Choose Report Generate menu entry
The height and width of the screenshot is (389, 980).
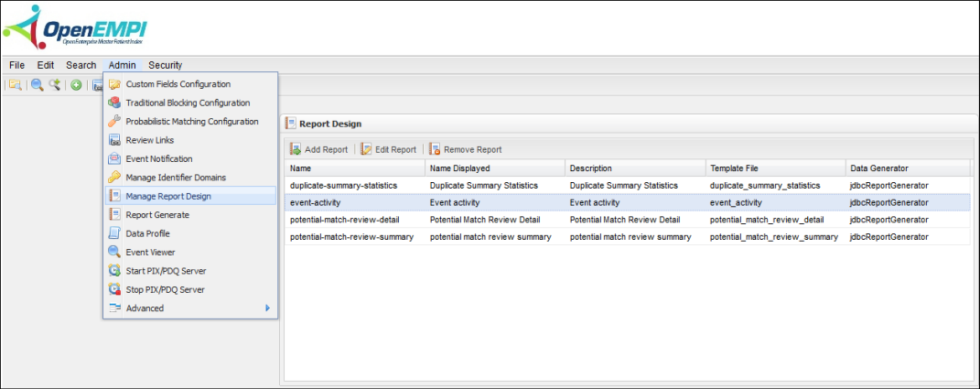point(190,214)
